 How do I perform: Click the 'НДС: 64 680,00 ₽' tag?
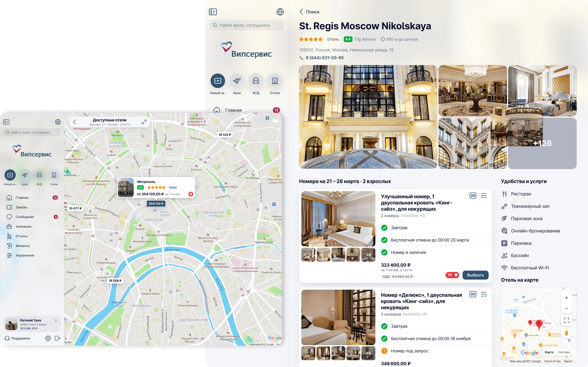coord(398,276)
